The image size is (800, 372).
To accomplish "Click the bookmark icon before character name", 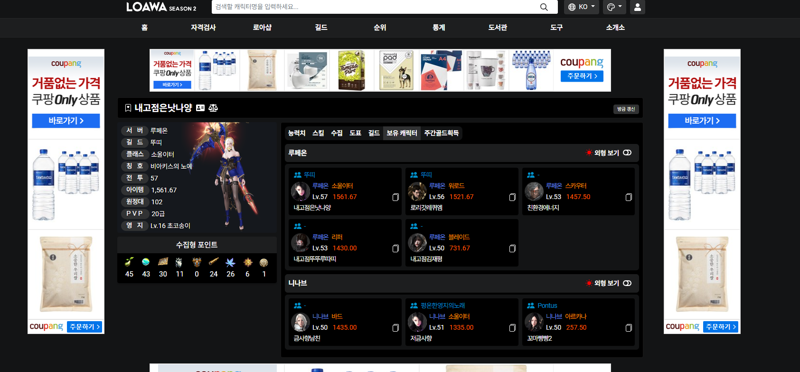I will pyautogui.click(x=128, y=108).
